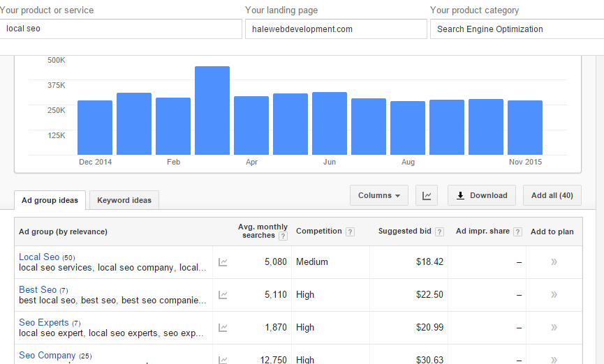The image size is (604, 364).
Task: Add Local Seo group to plan arrow
Action: coord(554,262)
